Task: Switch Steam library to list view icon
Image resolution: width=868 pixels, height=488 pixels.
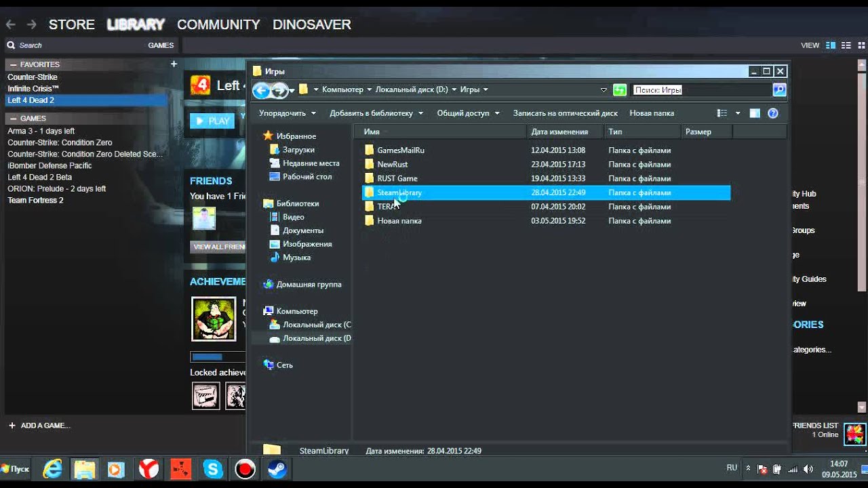Action: [x=846, y=45]
